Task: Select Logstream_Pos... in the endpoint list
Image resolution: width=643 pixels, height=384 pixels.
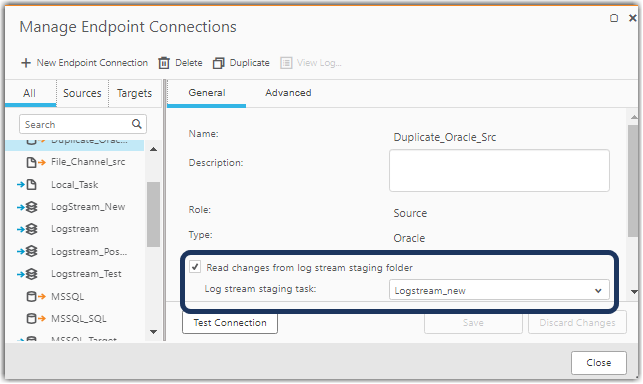Action: click(x=75, y=251)
